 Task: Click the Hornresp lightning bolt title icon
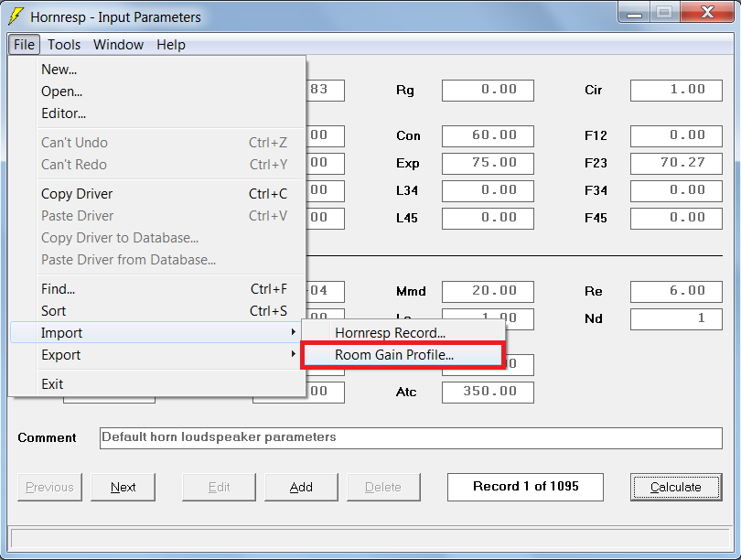pyautogui.click(x=16, y=16)
